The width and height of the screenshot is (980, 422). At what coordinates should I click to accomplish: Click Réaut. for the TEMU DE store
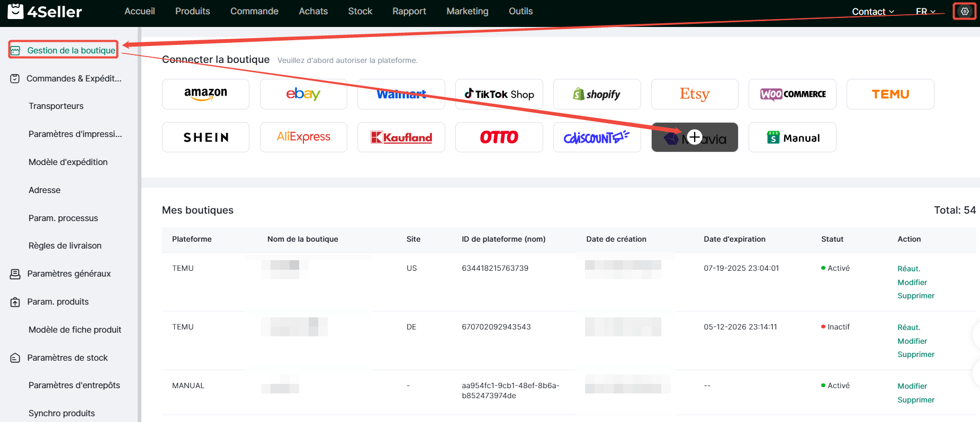(x=909, y=327)
